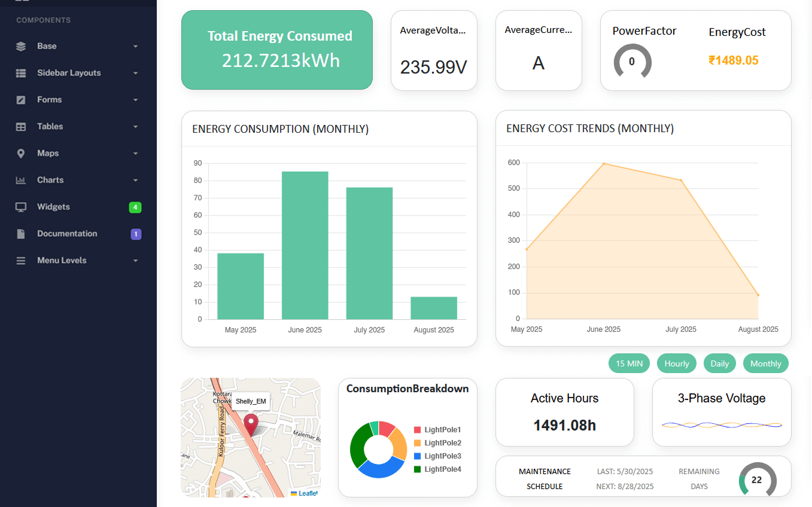
Task: Switch to the Hourly interval
Action: click(676, 363)
